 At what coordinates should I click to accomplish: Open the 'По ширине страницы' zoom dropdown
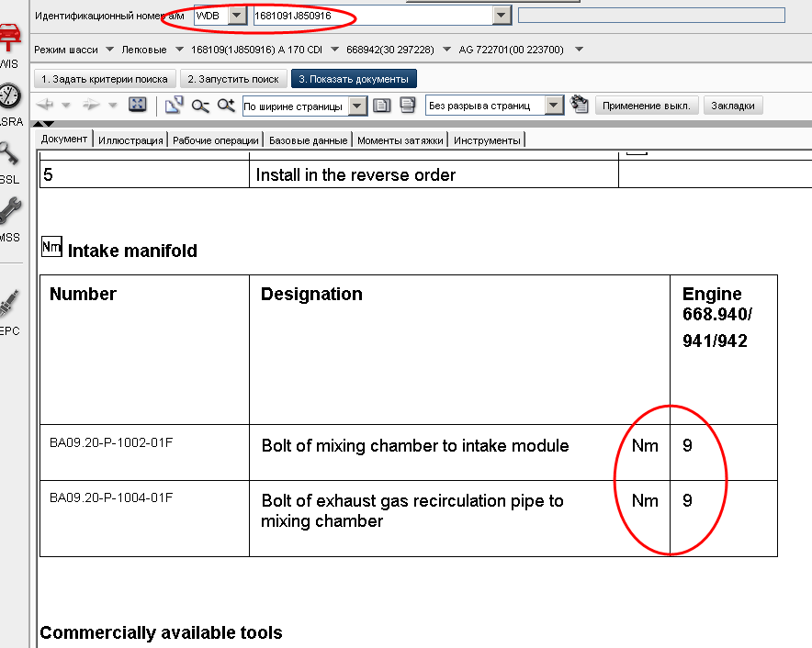pyautogui.click(x=357, y=106)
